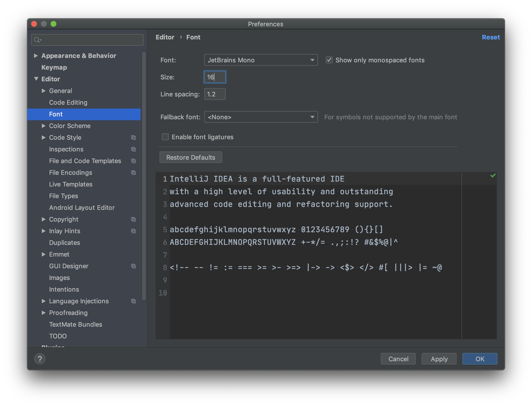The height and width of the screenshot is (406, 532).
Task: Expand Code Style node
Action: click(x=44, y=138)
